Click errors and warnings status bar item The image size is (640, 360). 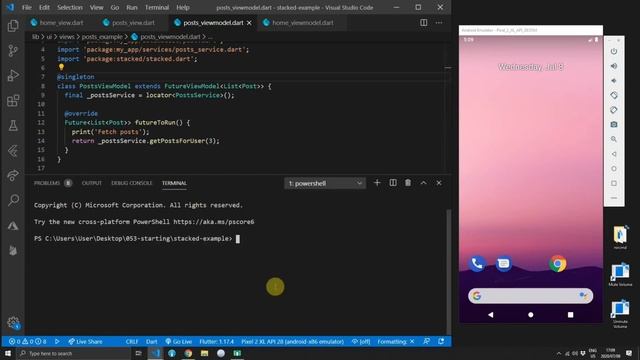coord(27,341)
